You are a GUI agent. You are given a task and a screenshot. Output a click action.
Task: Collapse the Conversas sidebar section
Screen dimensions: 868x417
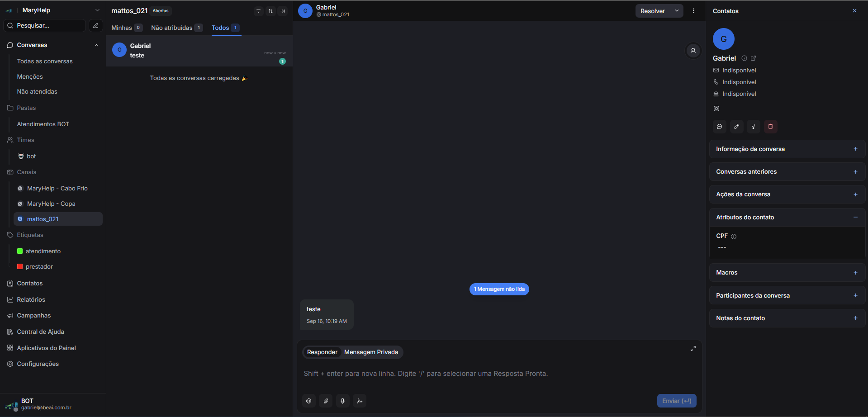[96, 45]
